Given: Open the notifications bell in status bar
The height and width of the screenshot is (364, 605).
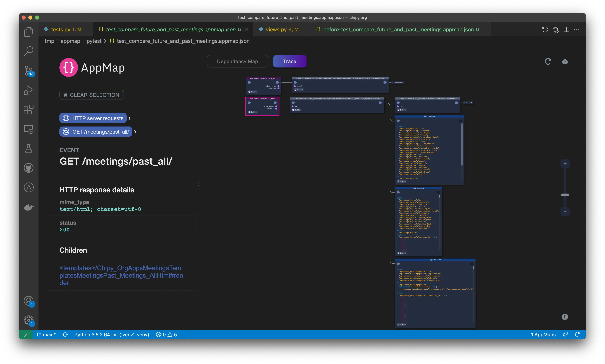Looking at the screenshot, I should 577,334.
